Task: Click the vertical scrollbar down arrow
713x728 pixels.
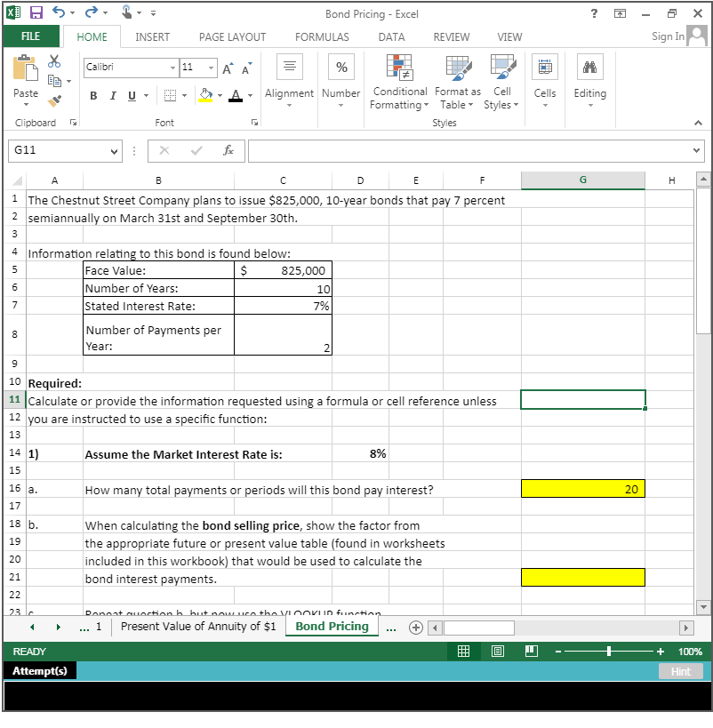Action: (703, 606)
